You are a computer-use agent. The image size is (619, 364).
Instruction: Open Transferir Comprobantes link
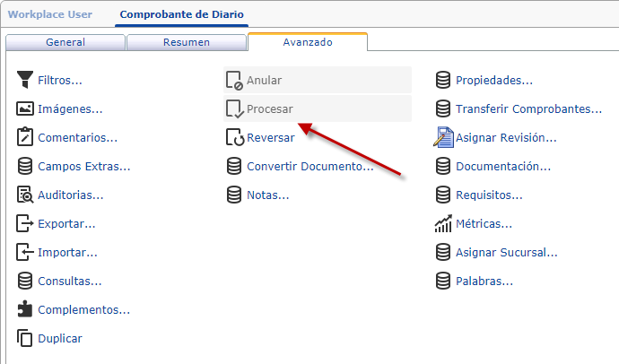click(x=528, y=108)
